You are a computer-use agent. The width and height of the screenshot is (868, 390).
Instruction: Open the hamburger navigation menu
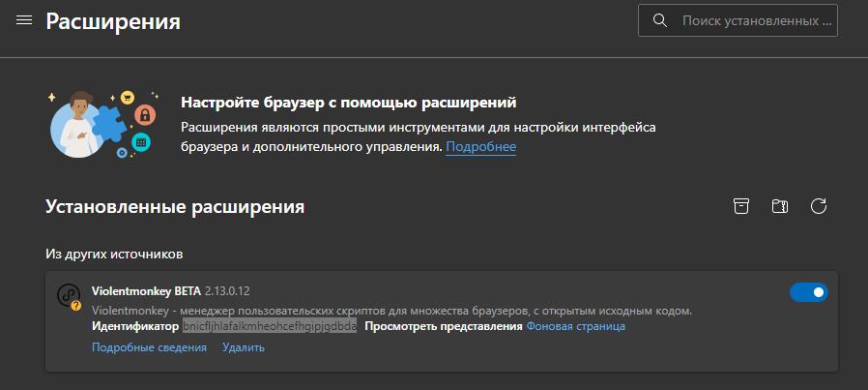[24, 20]
